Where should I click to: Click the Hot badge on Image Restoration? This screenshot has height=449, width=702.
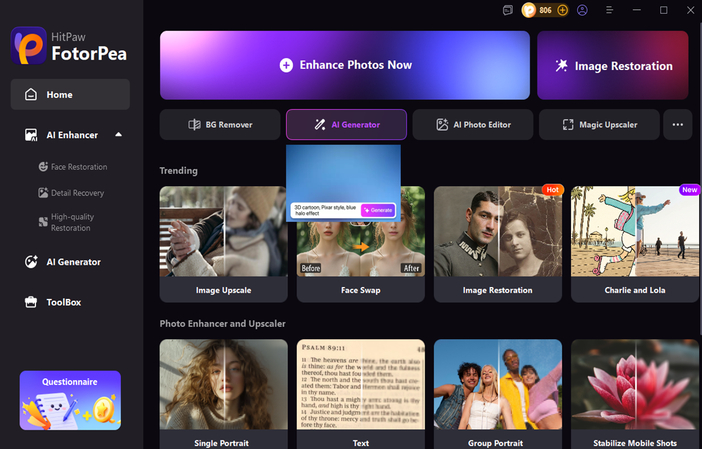[x=552, y=190]
